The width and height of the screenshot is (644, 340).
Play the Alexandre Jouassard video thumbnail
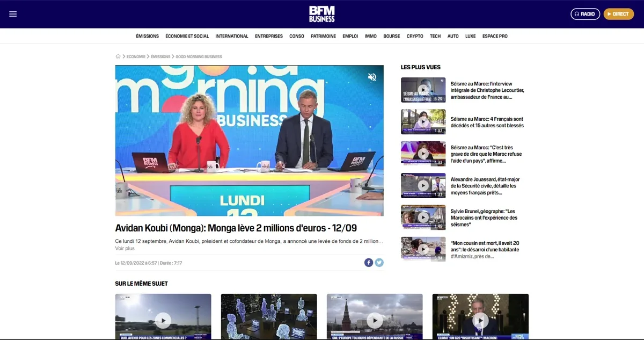[423, 185]
